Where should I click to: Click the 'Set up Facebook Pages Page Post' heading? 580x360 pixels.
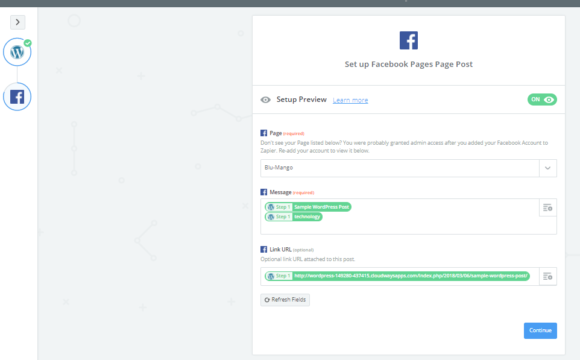point(408,64)
